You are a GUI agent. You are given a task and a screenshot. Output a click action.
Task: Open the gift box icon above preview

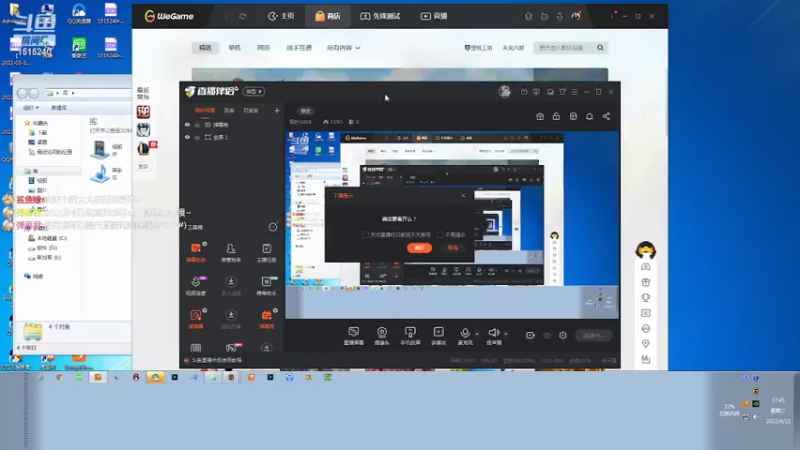(x=540, y=116)
